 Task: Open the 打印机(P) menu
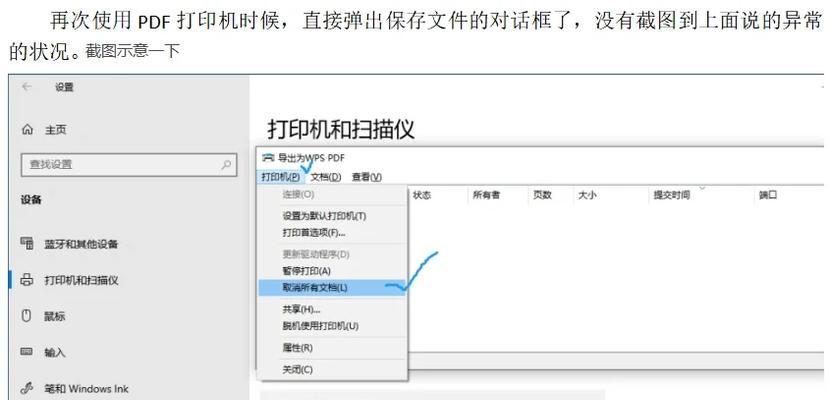pos(281,177)
